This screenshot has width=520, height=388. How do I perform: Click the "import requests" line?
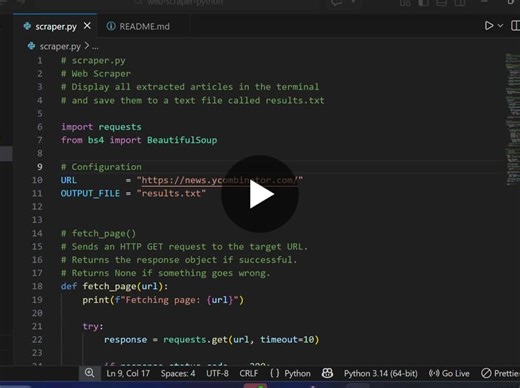(101, 127)
